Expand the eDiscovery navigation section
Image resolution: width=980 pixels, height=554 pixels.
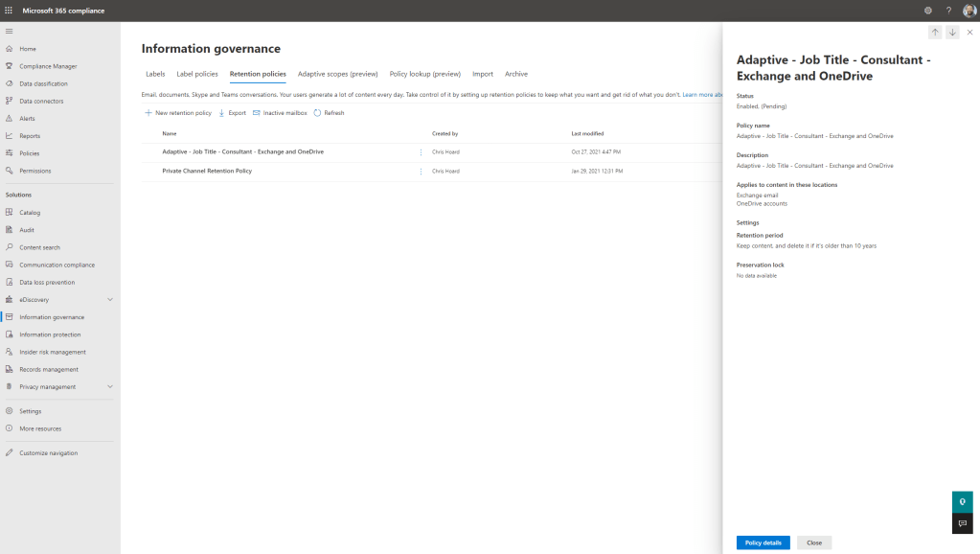pyautogui.click(x=109, y=300)
